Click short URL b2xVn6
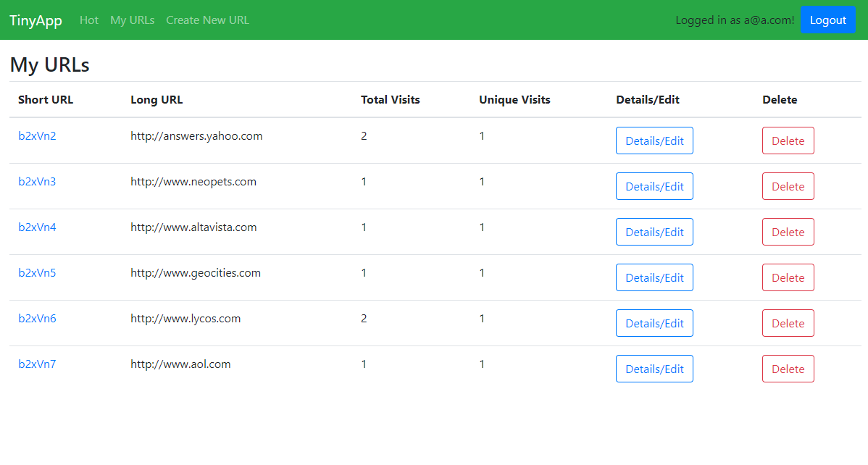The image size is (868, 465). tap(37, 319)
